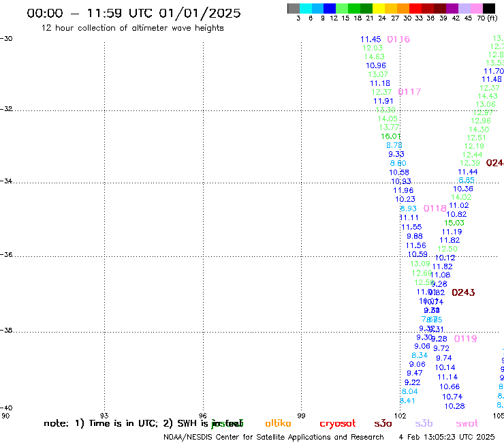
Task: Click wave height value 10.66
Action: coord(450,386)
